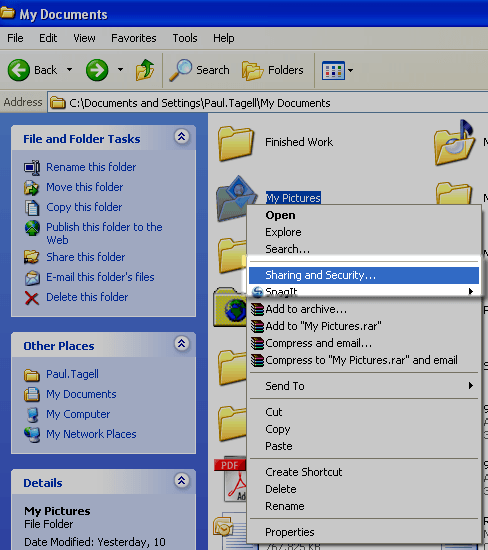The height and width of the screenshot is (550, 488).
Task: Click the Share this folder icon
Action: (x=31, y=257)
